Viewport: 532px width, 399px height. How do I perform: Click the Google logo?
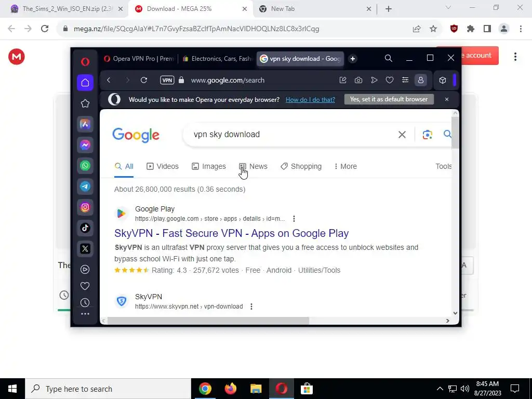(136, 135)
